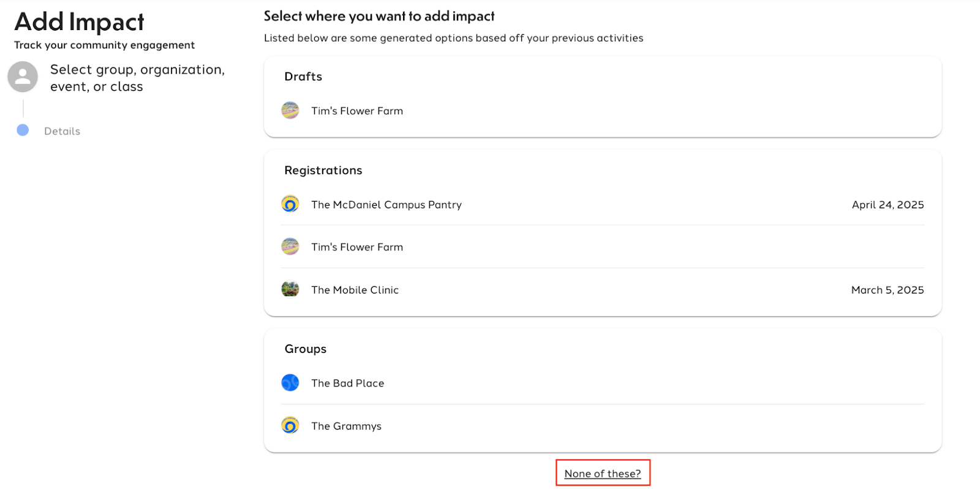Click the McDaniel Campus Pantry logo icon
This screenshot has height=489, width=980.
pos(290,203)
